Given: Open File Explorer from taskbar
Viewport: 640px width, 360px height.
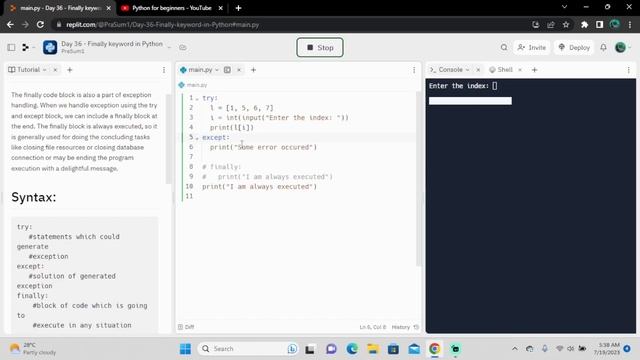Looking at the screenshot, I should pos(373,349).
